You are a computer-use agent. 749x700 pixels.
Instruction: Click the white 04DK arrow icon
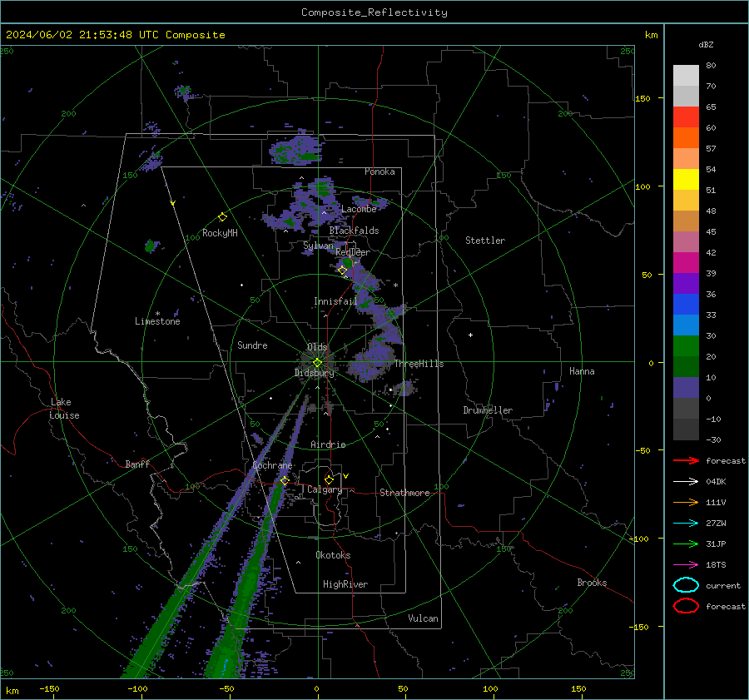click(686, 482)
